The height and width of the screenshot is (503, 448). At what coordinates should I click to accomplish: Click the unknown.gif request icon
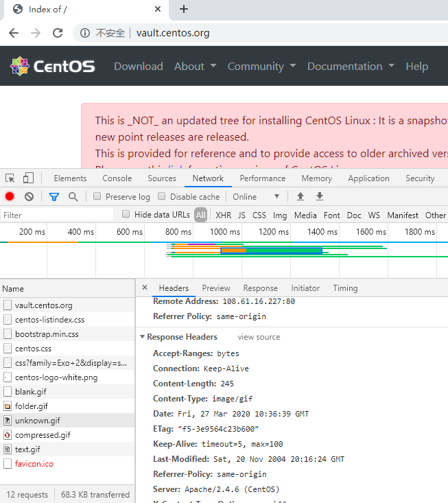(x=8, y=421)
